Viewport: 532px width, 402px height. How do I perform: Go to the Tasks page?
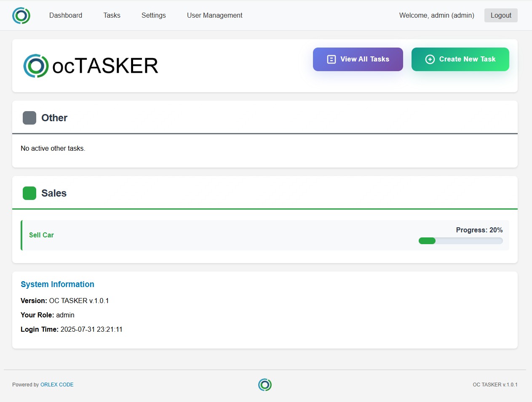(112, 16)
